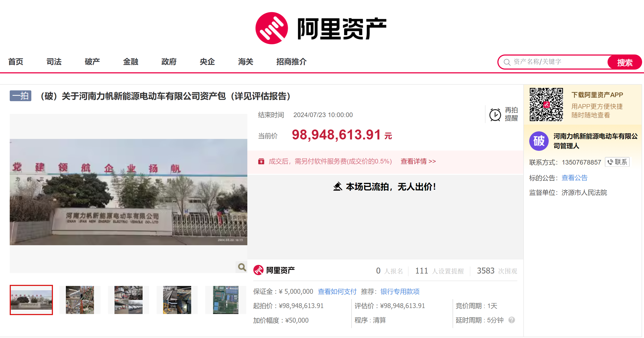
Task: Go to the 招商推介 navigation tab
Action: (x=291, y=62)
